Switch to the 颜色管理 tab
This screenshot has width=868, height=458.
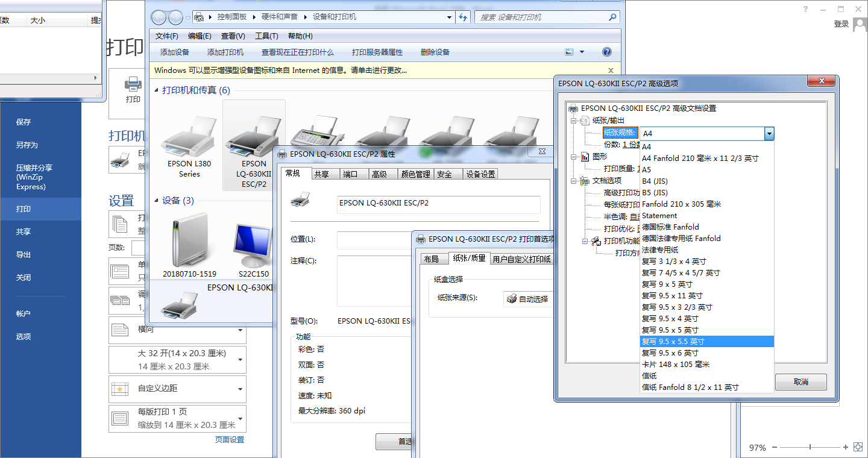click(x=416, y=174)
